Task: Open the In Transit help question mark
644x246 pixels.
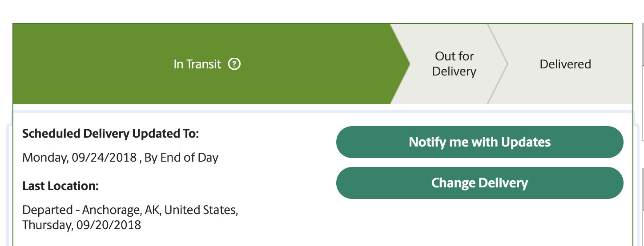Action: click(234, 64)
